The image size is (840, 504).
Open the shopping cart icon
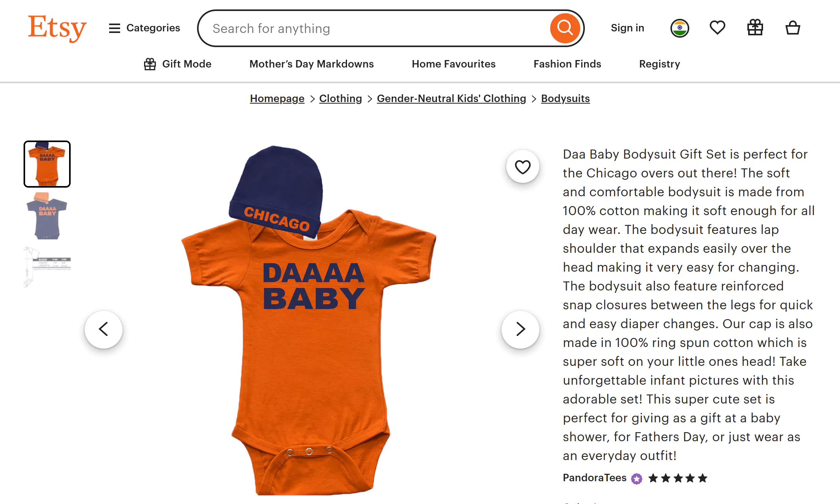pos(793,28)
